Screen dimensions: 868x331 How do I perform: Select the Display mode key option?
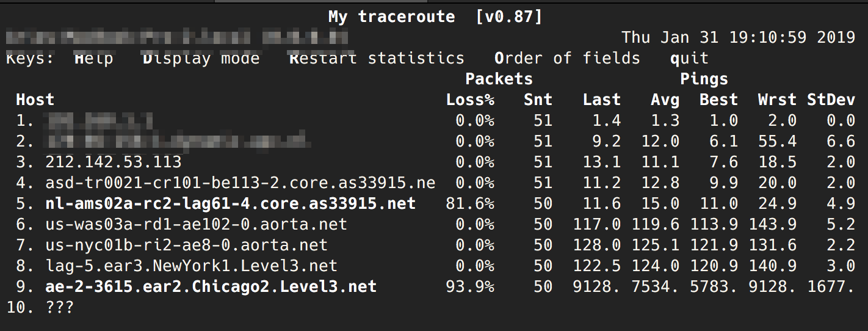tap(201, 59)
